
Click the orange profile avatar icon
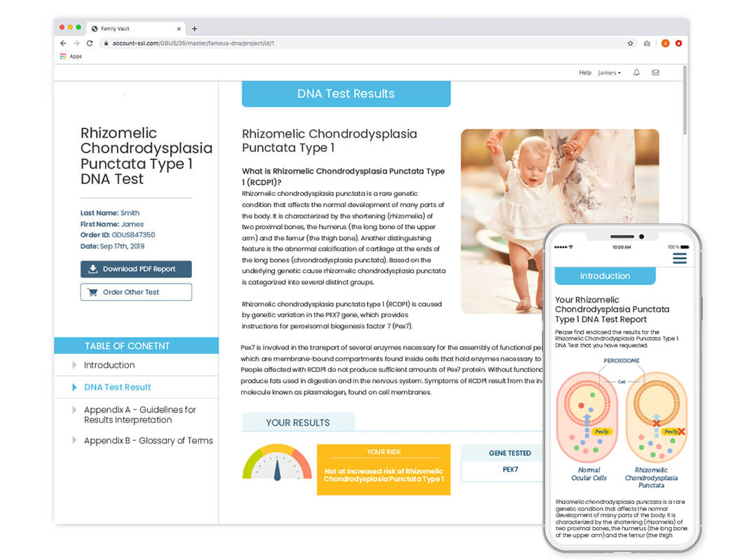[x=666, y=43]
